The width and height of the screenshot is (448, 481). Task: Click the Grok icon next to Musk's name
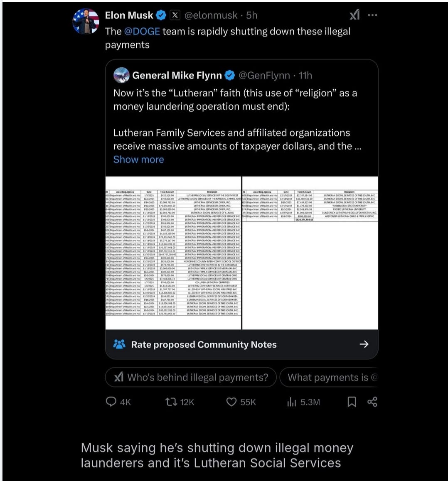[x=354, y=15]
